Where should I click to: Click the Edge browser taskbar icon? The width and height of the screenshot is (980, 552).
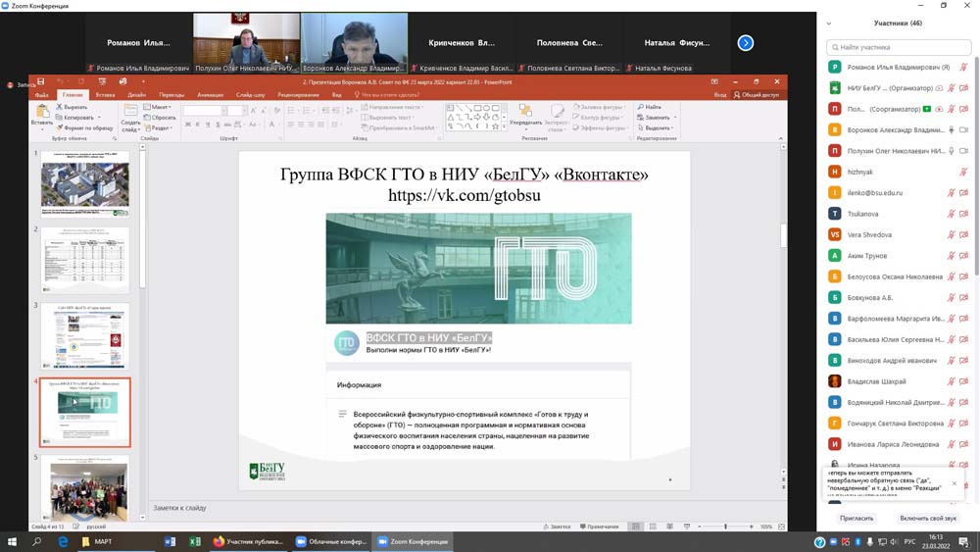64,541
